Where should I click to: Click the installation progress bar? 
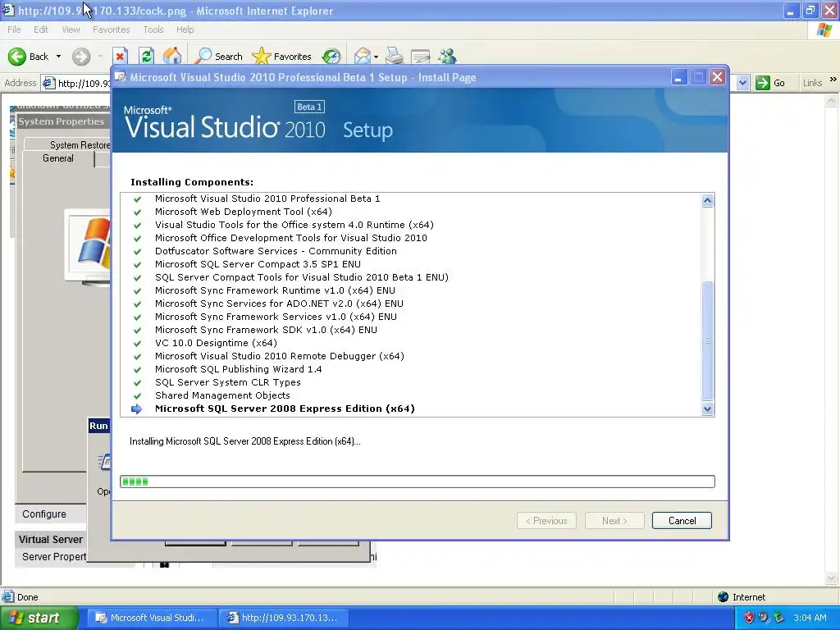(x=418, y=482)
